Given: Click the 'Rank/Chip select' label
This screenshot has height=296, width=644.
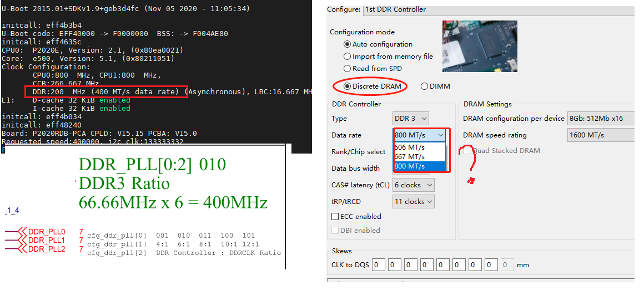Looking at the screenshot, I should tap(359, 152).
